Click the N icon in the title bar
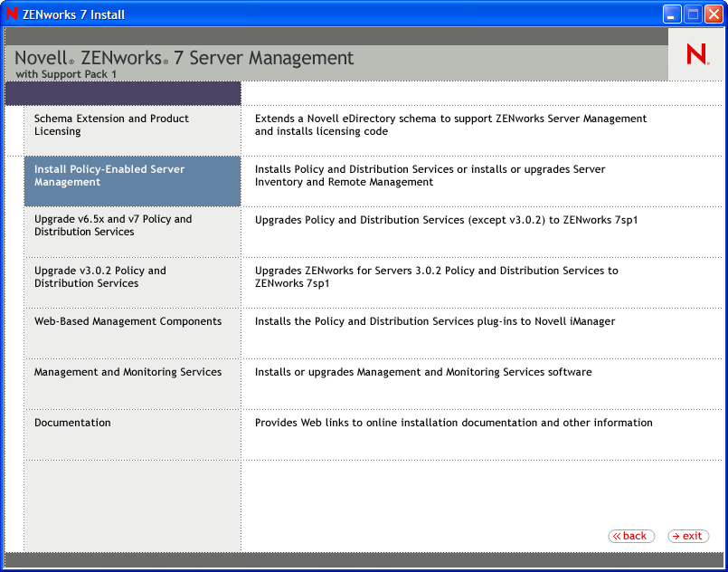Image resolution: width=728 pixels, height=572 pixels. [x=10, y=14]
